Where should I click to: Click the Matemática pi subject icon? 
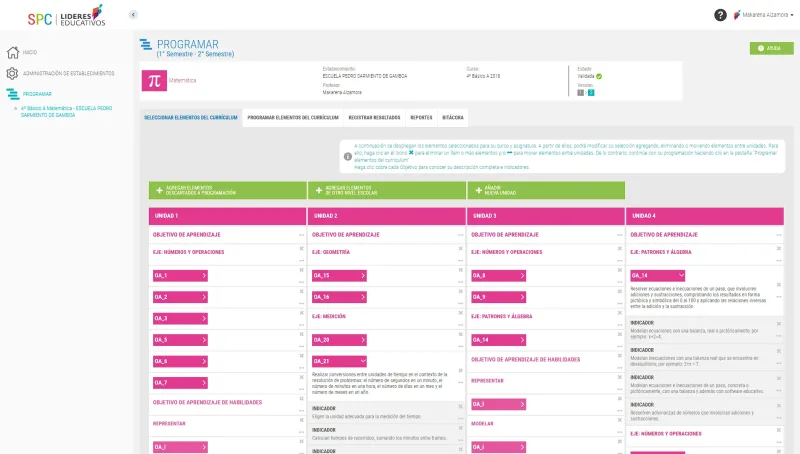tap(154, 81)
